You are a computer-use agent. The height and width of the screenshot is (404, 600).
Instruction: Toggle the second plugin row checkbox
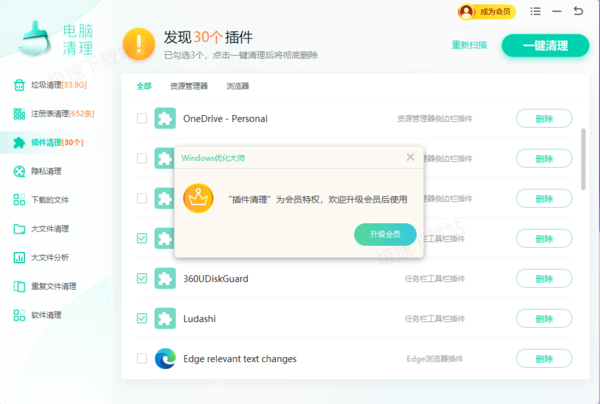[x=142, y=158]
